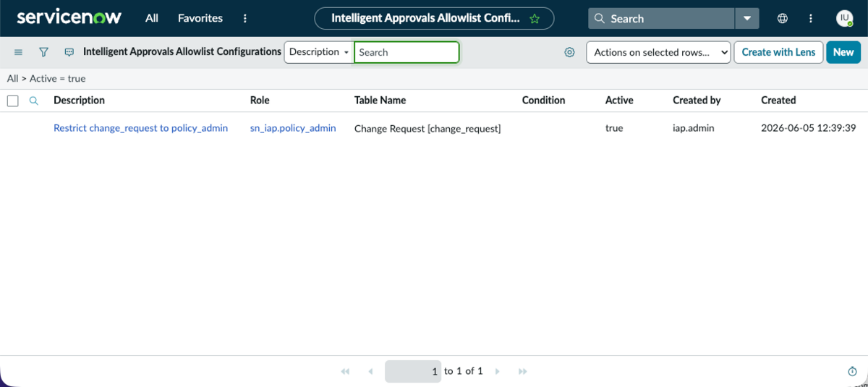Open Actions on selected rows dropdown
The height and width of the screenshot is (387, 868).
point(658,52)
